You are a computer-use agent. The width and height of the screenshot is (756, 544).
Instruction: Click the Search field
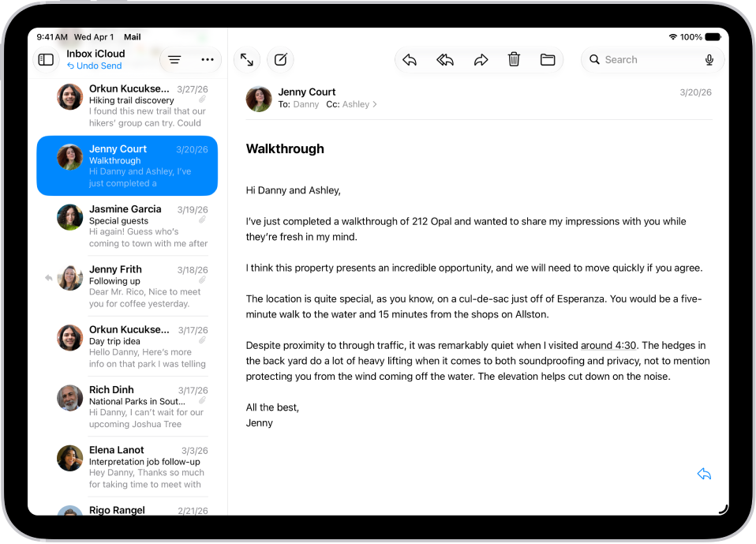point(653,60)
